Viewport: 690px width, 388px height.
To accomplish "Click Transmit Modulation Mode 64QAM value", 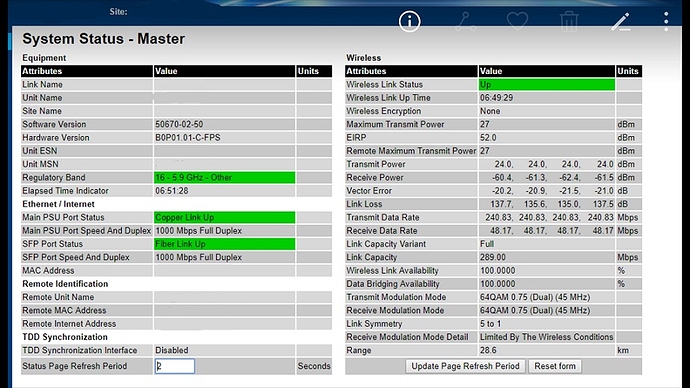I will tap(535, 297).
